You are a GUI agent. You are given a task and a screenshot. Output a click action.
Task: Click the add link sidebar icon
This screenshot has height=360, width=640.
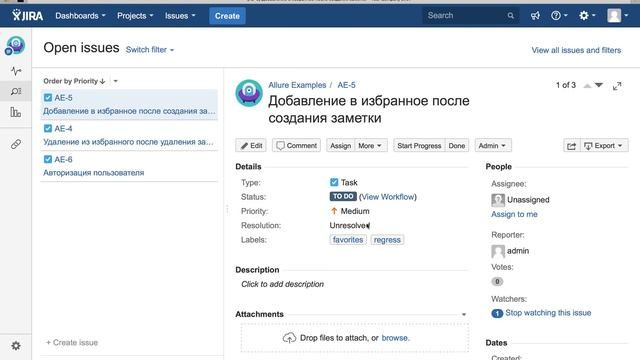tap(16, 144)
